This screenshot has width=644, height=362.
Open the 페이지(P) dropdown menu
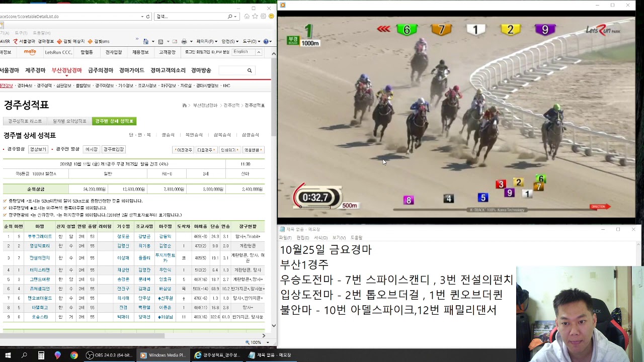(207, 41)
